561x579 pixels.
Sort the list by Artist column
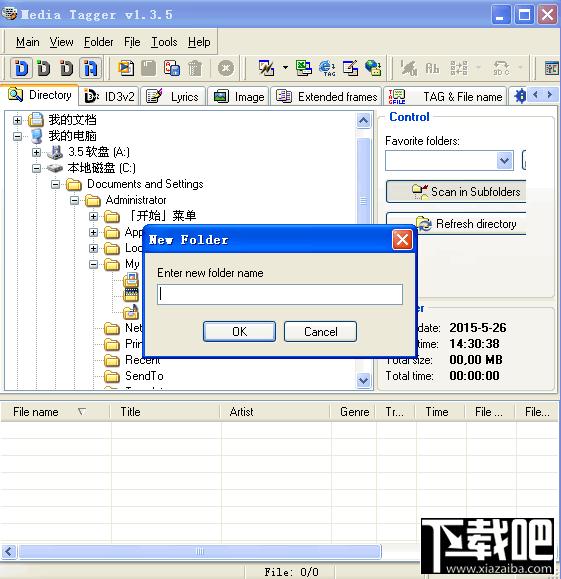pyautogui.click(x=275, y=412)
